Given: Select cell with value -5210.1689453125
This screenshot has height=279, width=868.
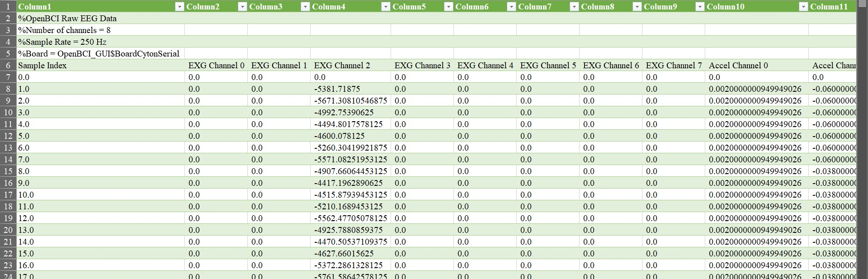Looking at the screenshot, I should coord(350,207).
